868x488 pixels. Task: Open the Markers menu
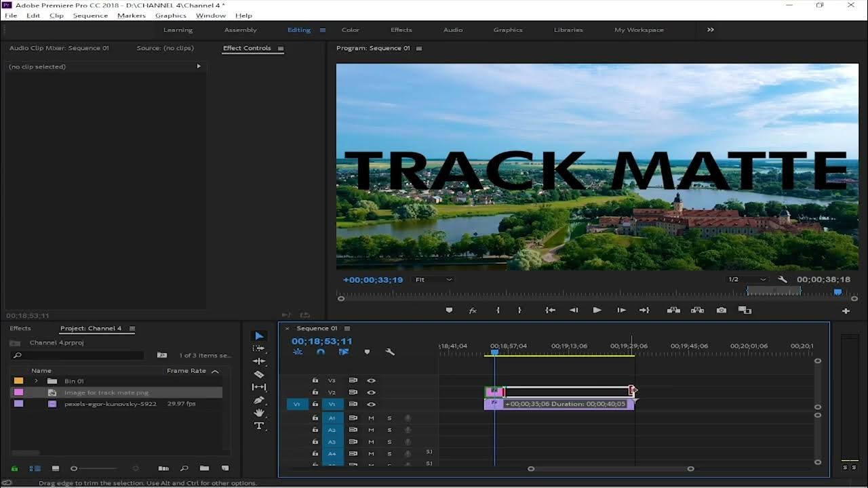(x=132, y=16)
